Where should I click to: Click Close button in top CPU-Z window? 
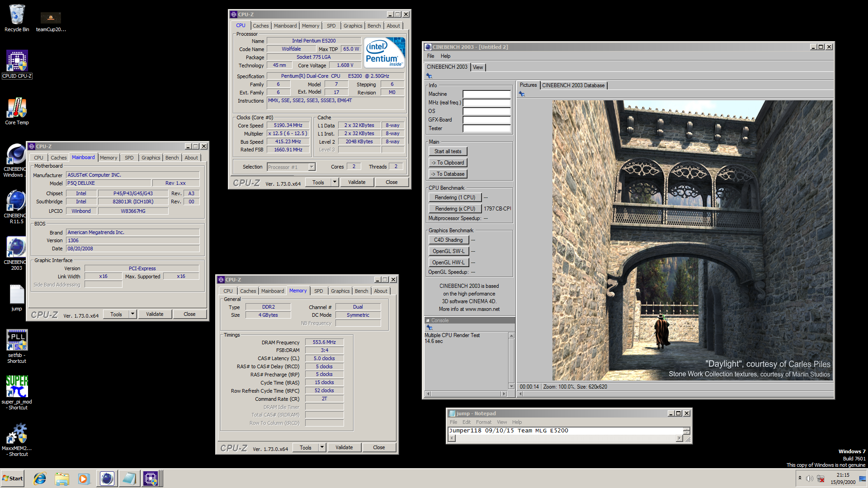(392, 182)
